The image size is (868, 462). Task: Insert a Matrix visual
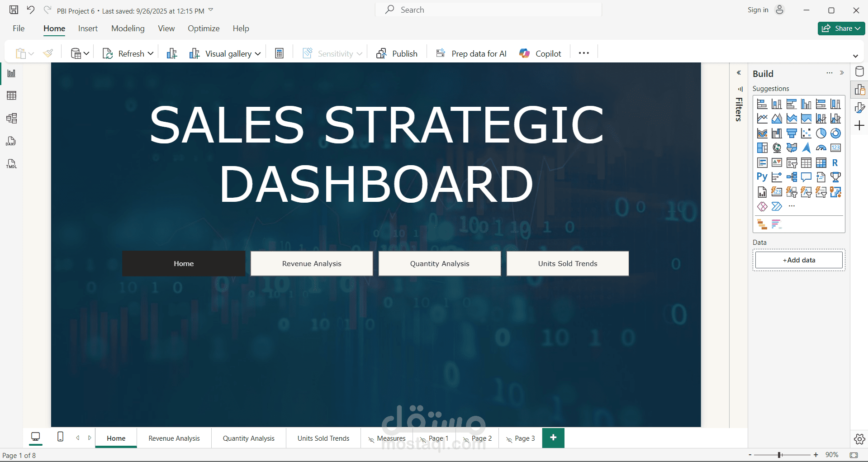[x=821, y=163]
